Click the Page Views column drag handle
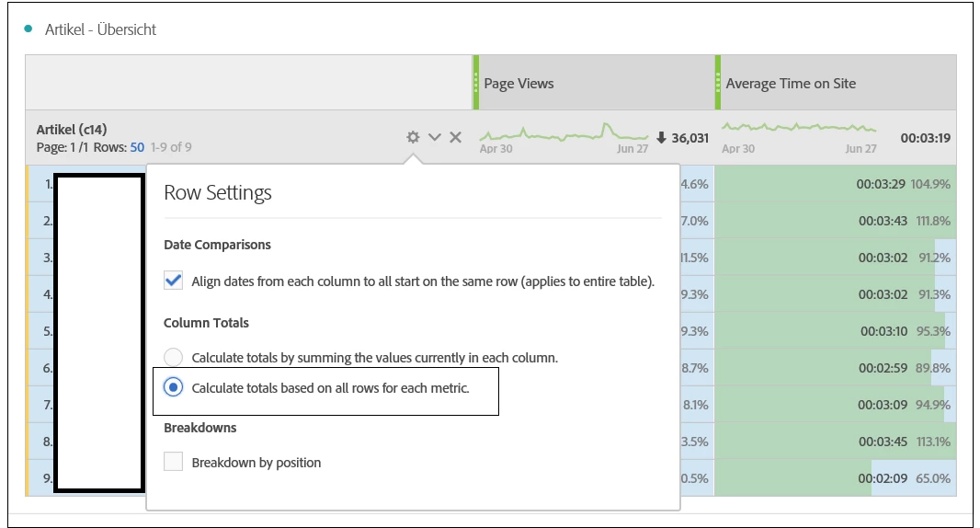Viewport: 980px width, 528px height. click(x=476, y=83)
